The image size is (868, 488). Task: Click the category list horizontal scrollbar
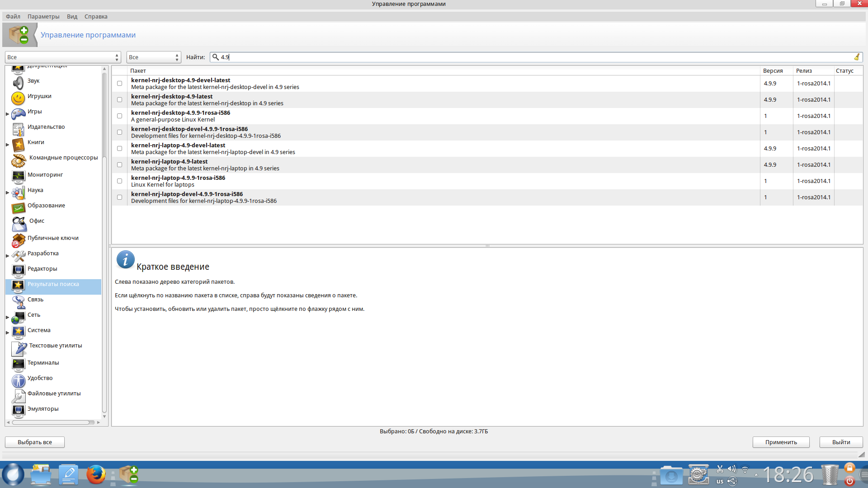coord(51,422)
